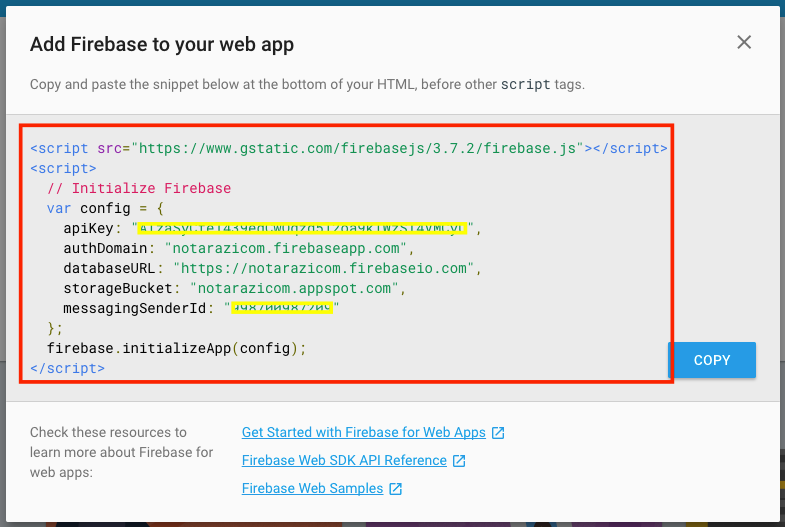The height and width of the screenshot is (527, 785).
Task: Click external-link icon beside SDK API Reference
Action: tap(459, 461)
